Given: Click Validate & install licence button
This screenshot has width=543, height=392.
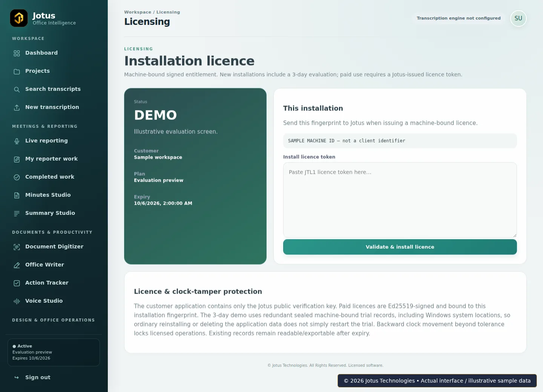Looking at the screenshot, I should (x=400, y=247).
